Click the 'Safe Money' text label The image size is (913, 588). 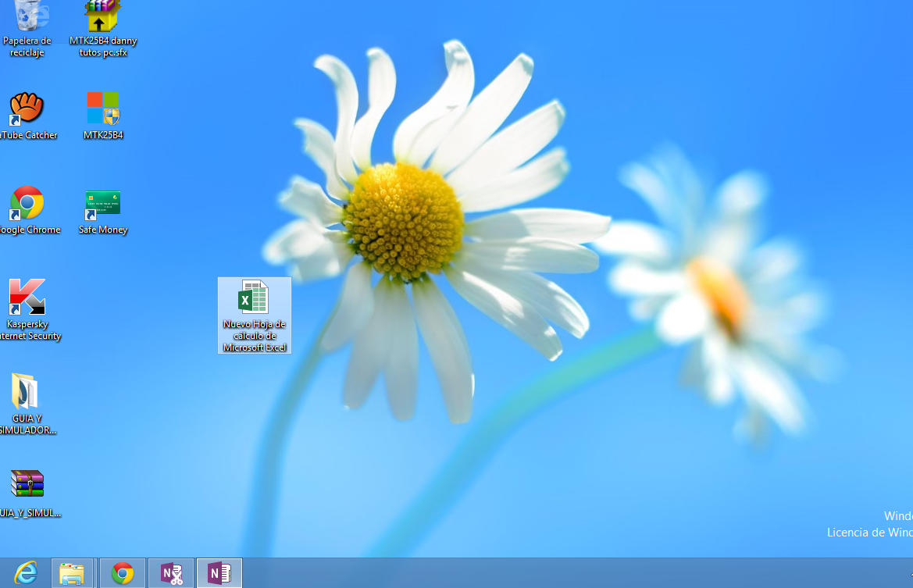[103, 230]
